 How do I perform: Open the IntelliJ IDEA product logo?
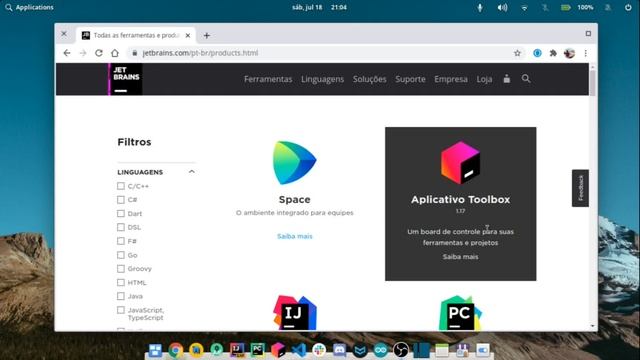click(x=295, y=313)
